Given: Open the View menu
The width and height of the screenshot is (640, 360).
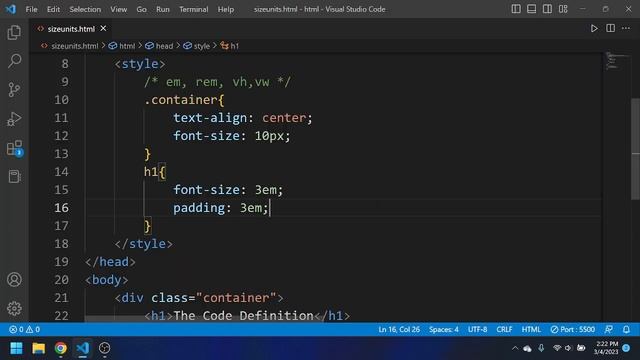Looking at the screenshot, I should coord(118,9).
